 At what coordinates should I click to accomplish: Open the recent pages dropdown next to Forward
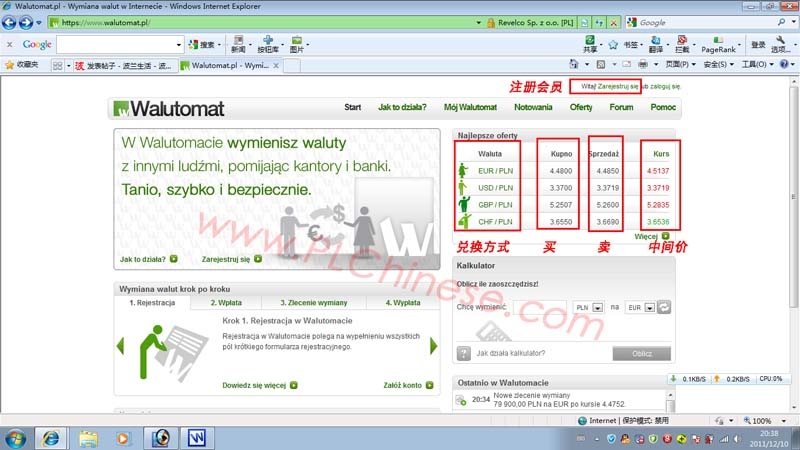[39, 23]
